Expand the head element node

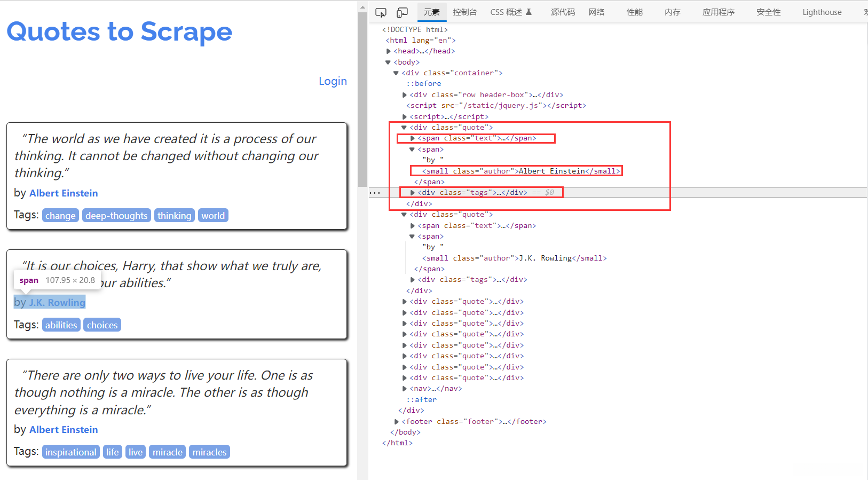[389, 51]
